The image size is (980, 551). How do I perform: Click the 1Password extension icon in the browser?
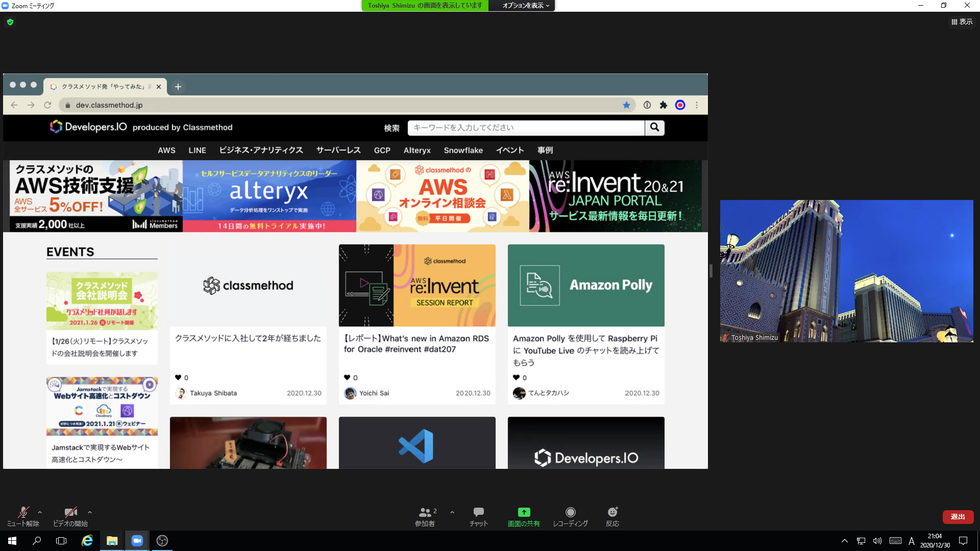point(647,105)
